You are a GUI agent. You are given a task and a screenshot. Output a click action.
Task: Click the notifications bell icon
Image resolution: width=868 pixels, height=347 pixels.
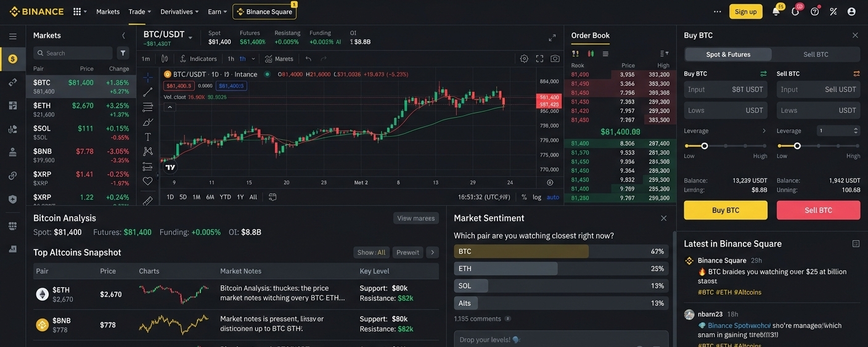pos(776,11)
